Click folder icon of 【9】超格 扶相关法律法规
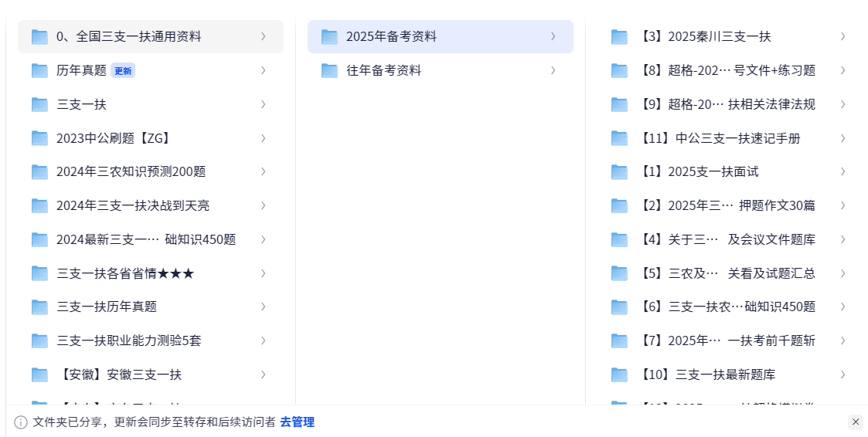This screenshot has height=437, width=868. pyautogui.click(x=619, y=104)
